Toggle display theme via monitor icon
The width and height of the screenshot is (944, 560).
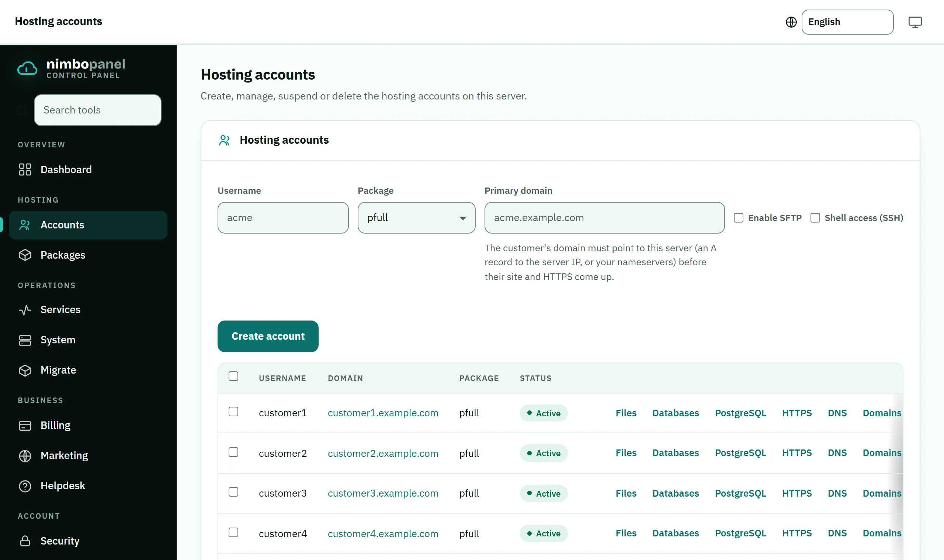click(915, 22)
